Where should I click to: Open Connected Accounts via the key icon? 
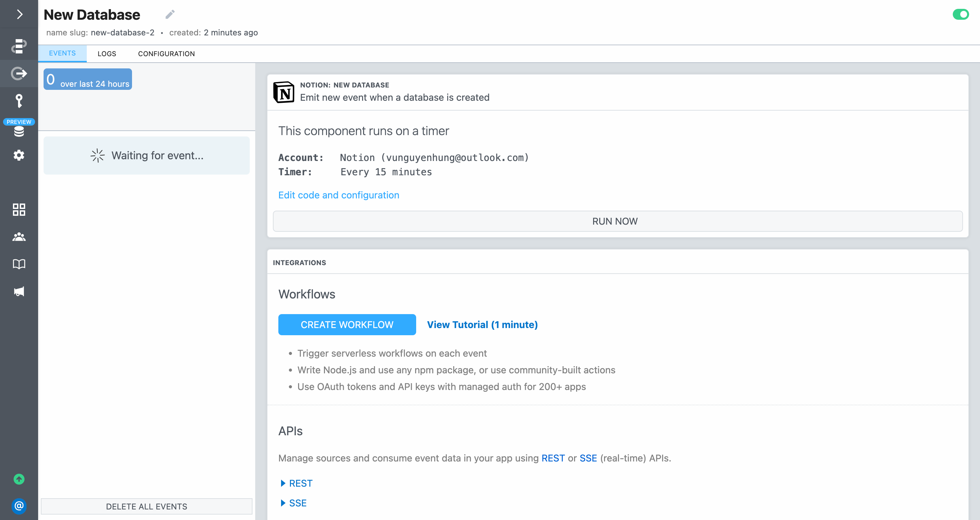19,101
